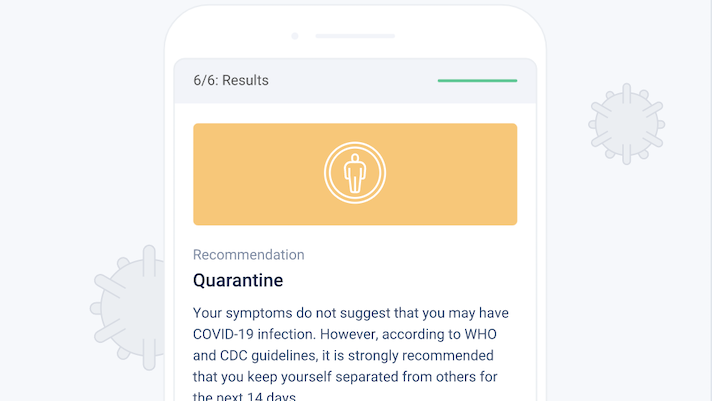
Task: Click the person icon in the circle
Action: (x=355, y=174)
